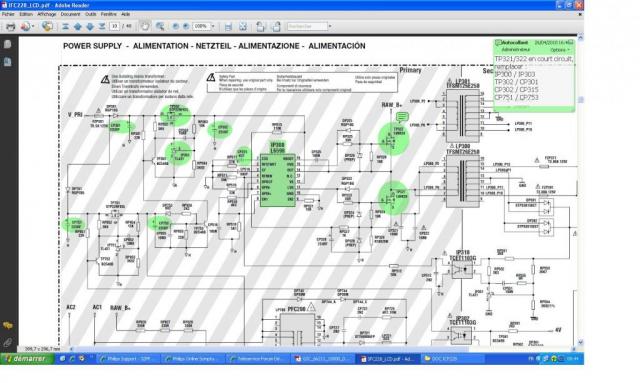Click the green comment icon near RAW_B+

[x=402, y=117]
